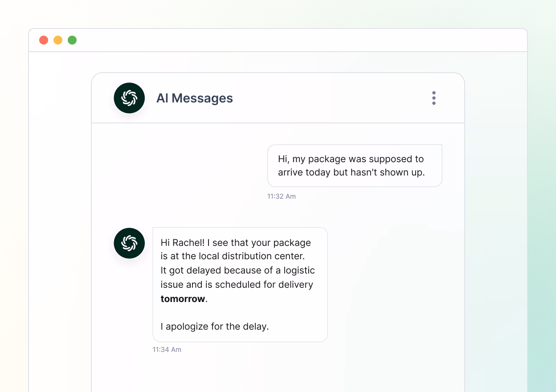Click the text "issue and is scheduled for delivery"
556x392 pixels.
[237, 285]
